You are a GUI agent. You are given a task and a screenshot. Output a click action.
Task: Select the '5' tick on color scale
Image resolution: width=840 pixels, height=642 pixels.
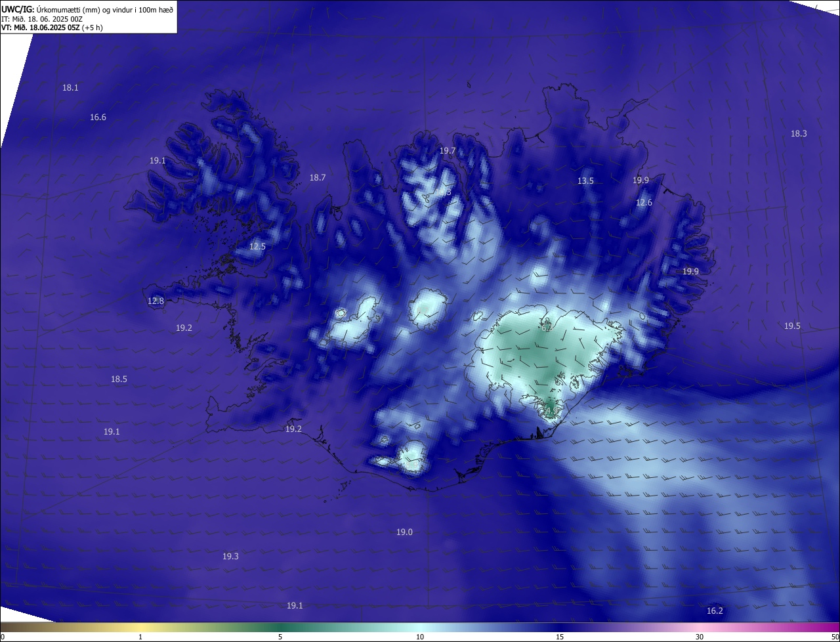tap(280, 637)
